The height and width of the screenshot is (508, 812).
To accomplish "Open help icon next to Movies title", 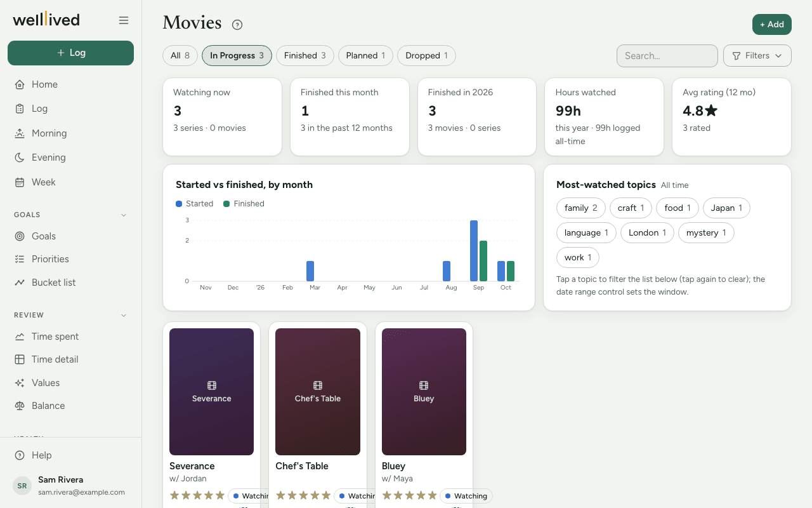I will tap(237, 25).
